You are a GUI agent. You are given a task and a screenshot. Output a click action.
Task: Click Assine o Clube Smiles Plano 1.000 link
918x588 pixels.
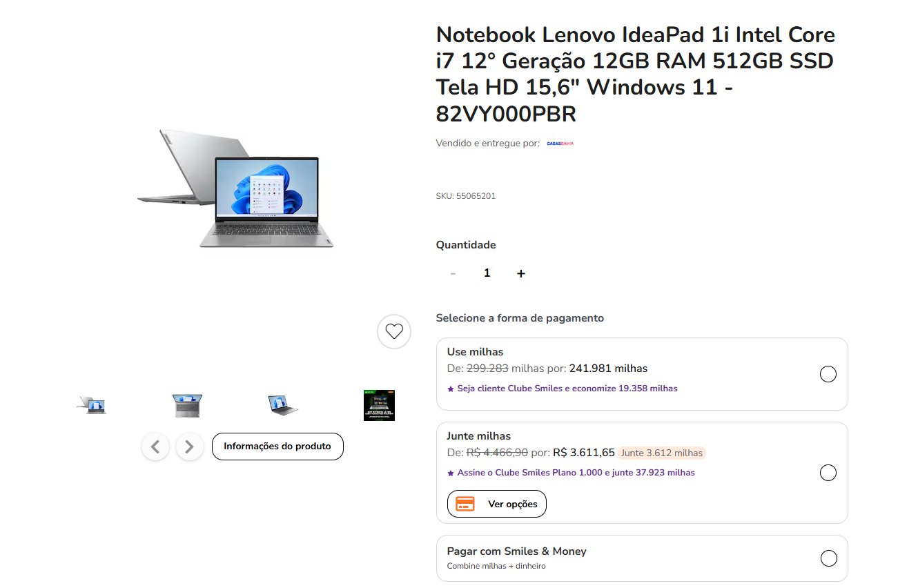pos(571,473)
